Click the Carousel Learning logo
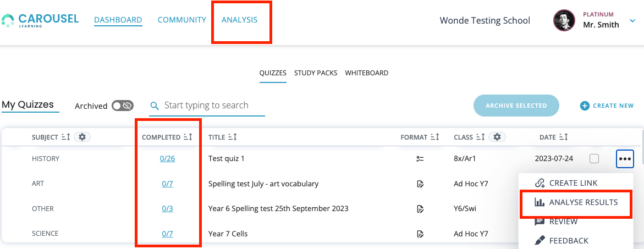This screenshot has height=249, width=644. coord(40,20)
